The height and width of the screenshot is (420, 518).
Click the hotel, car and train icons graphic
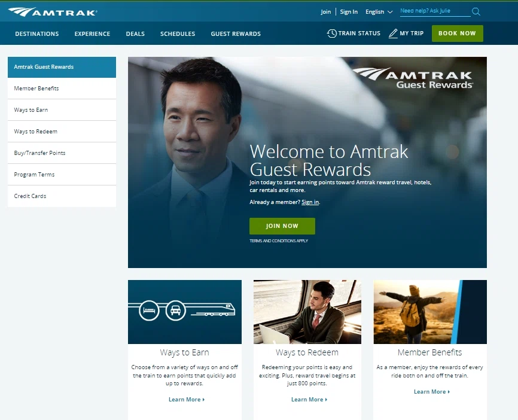pos(184,311)
